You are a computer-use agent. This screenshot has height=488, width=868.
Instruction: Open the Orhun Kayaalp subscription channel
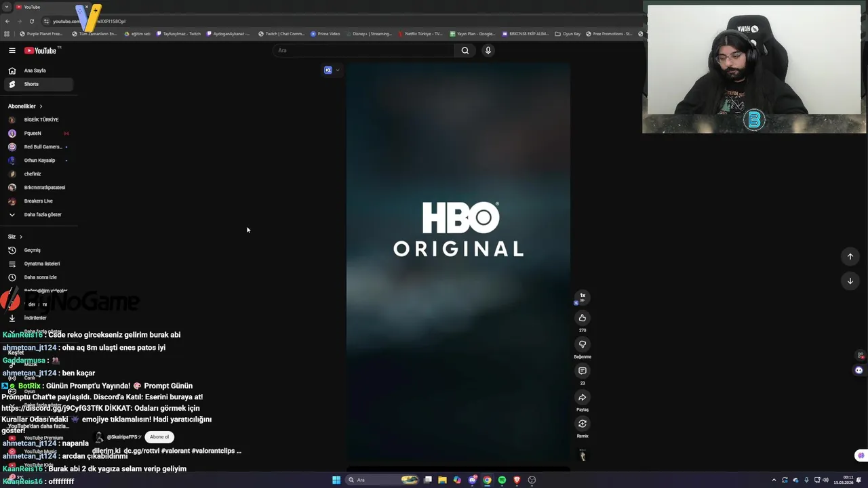[x=38, y=160]
